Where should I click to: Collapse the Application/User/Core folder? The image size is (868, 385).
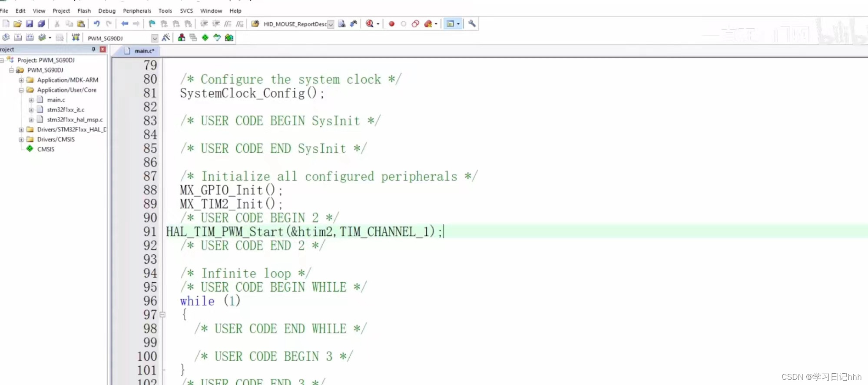21,90
